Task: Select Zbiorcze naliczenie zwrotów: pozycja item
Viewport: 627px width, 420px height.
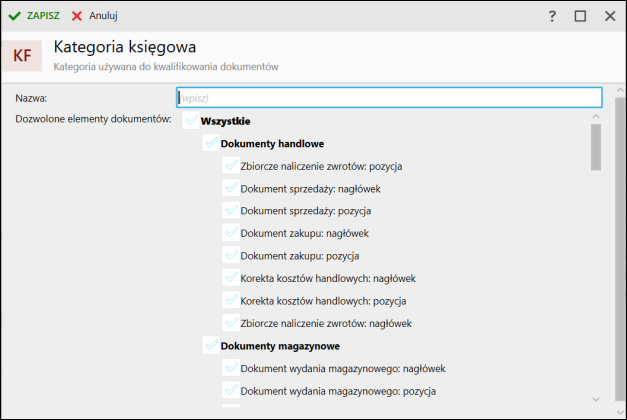Action: pos(321,166)
